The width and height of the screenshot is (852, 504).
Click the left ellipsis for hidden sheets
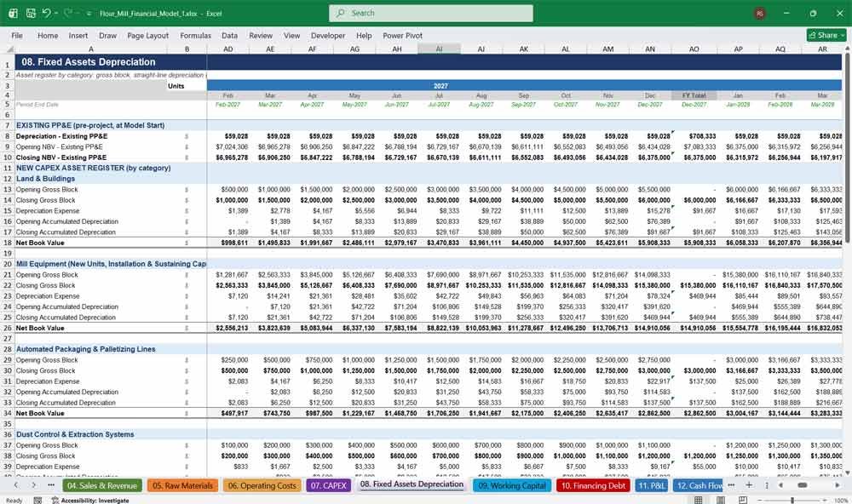[x=51, y=485]
